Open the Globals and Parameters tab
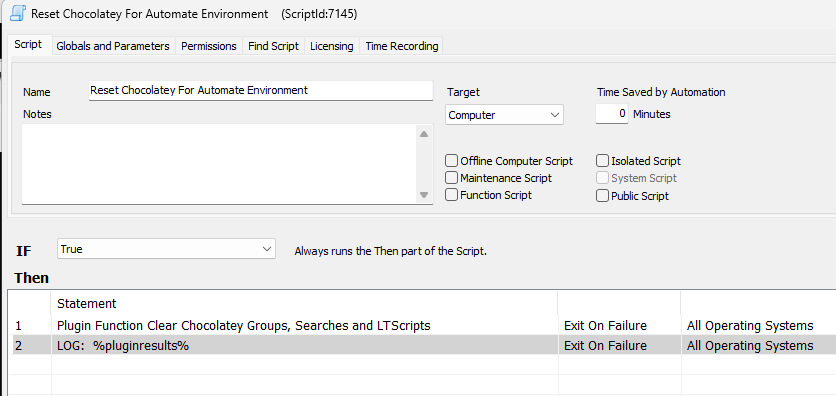 (113, 46)
